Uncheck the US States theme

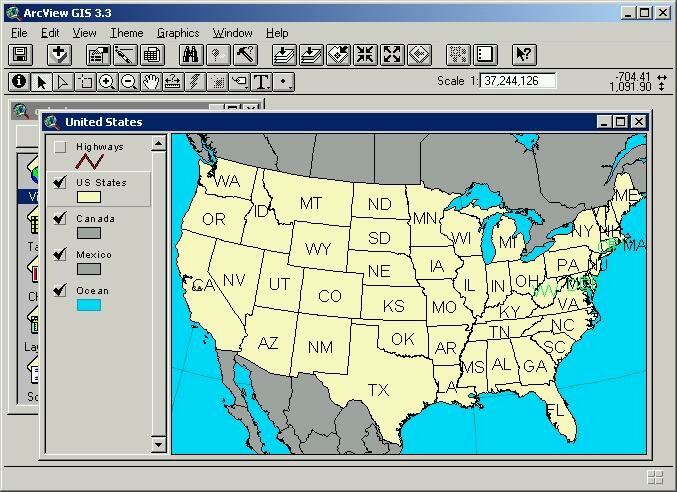60,183
